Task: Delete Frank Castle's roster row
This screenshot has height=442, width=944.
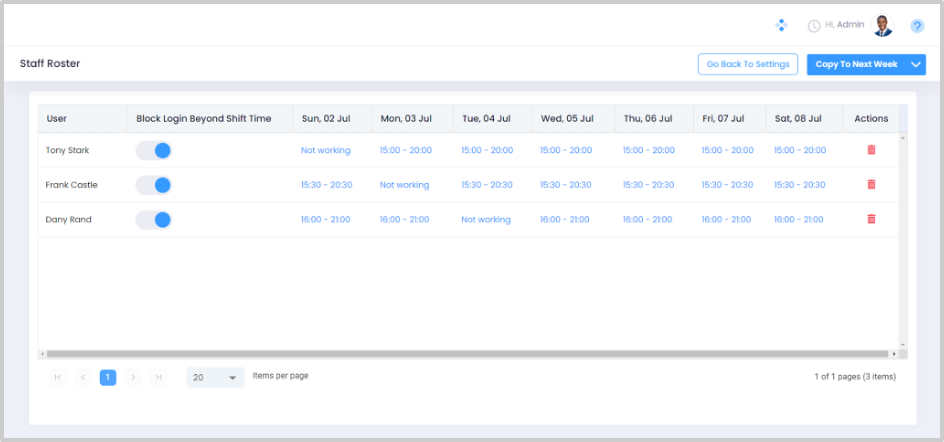Action: pyautogui.click(x=871, y=185)
